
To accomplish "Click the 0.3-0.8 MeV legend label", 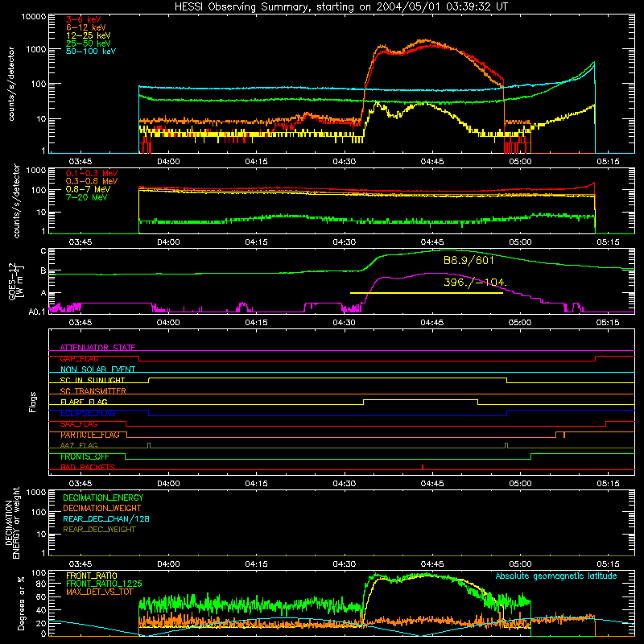I will pos(92,181).
